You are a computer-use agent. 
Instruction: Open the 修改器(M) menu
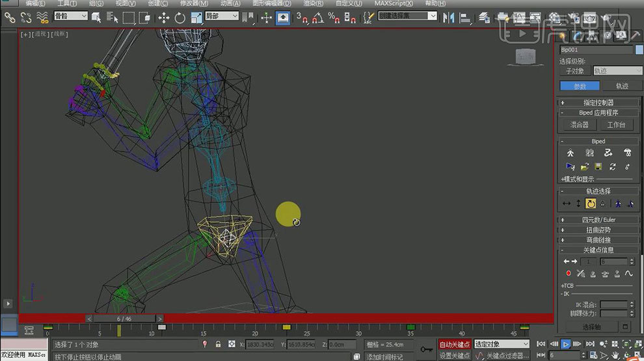click(194, 3)
